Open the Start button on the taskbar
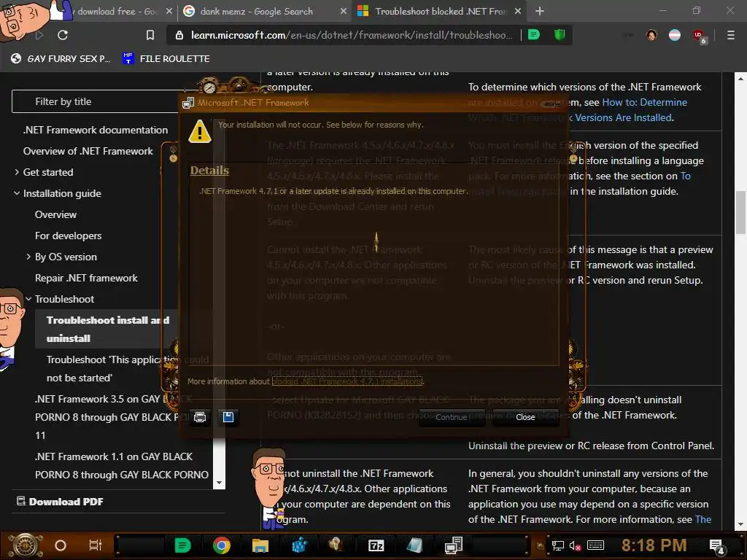The width and height of the screenshot is (747, 560). (x=25, y=545)
